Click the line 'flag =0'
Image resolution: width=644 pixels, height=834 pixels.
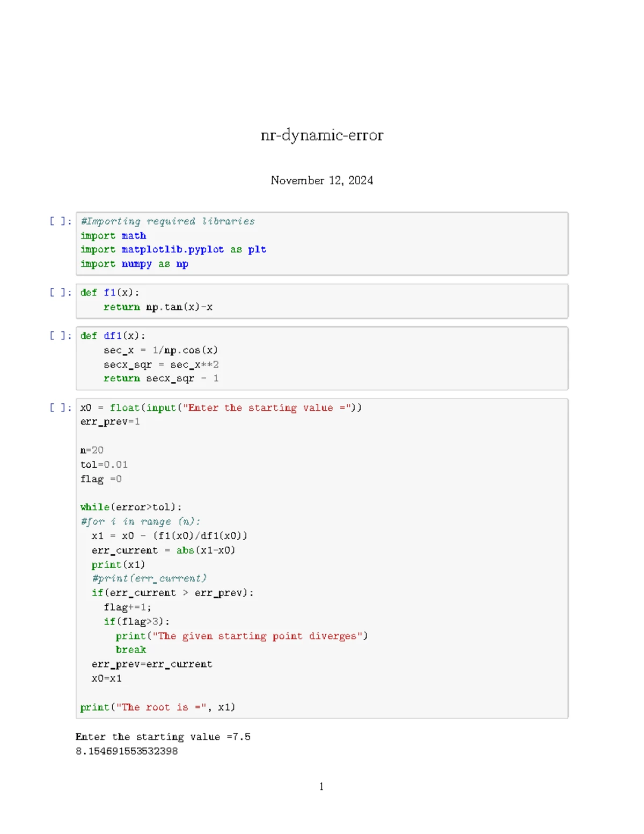[101, 479]
